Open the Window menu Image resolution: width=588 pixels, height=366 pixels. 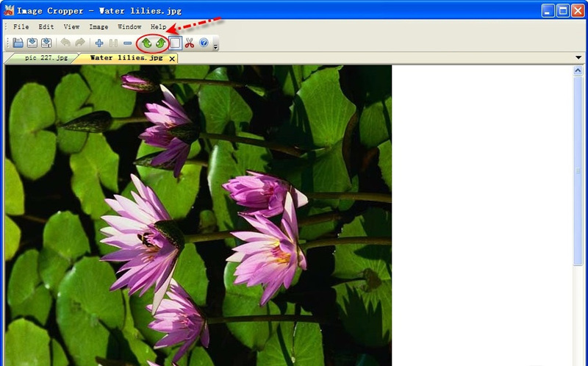tap(129, 26)
